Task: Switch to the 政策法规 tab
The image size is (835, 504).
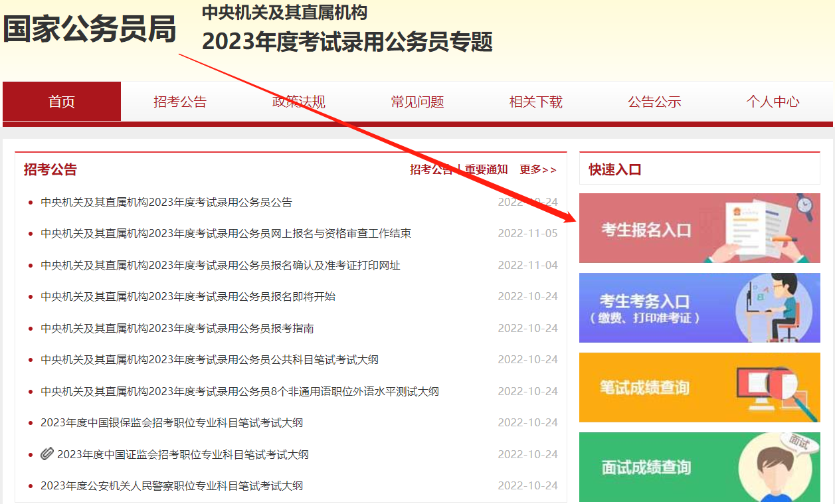Action: pos(298,101)
